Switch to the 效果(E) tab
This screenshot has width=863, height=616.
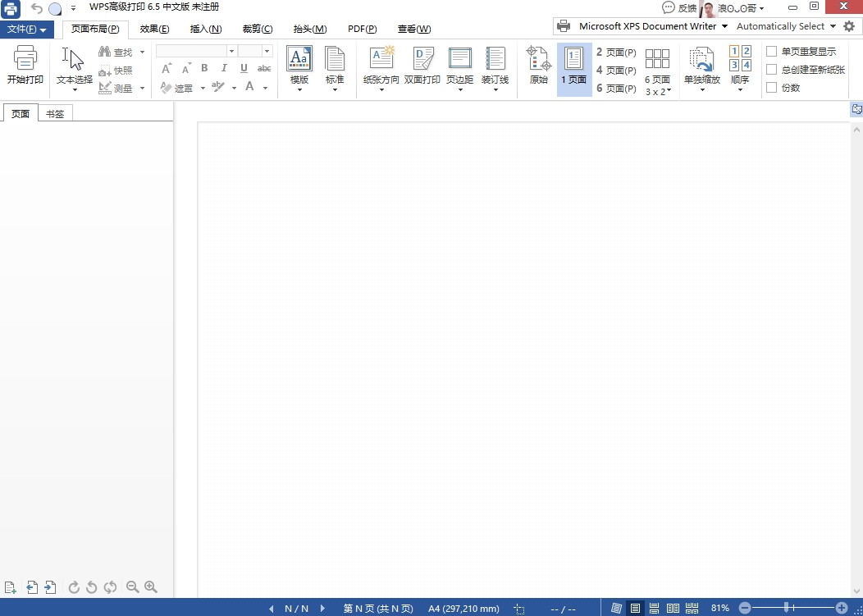[x=154, y=30]
